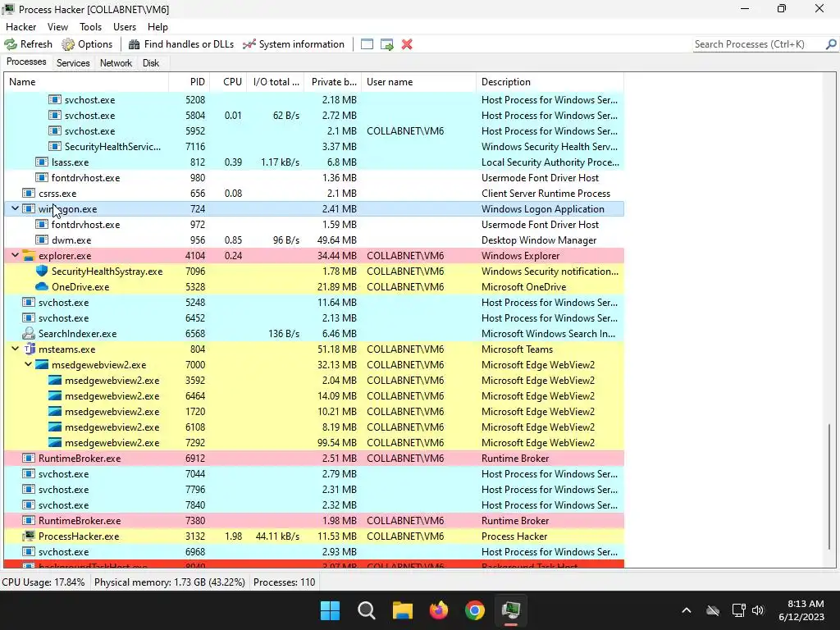Select the dwm.exe process icon
Screen dimensions: 840x630
point(42,240)
